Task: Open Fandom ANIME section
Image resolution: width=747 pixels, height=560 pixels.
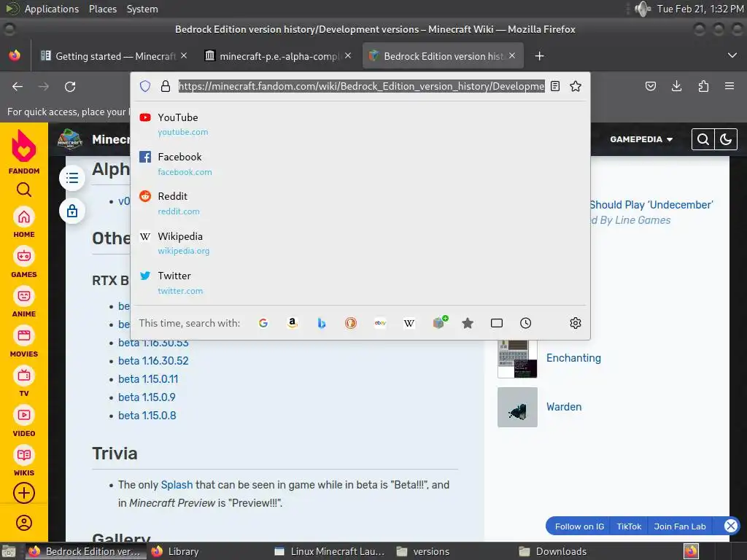Action: pyautogui.click(x=24, y=302)
